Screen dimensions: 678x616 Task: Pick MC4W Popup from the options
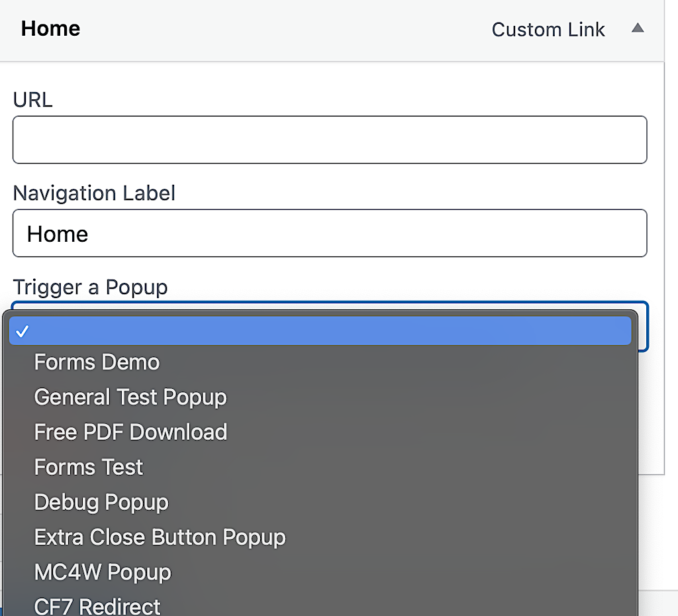[102, 572]
